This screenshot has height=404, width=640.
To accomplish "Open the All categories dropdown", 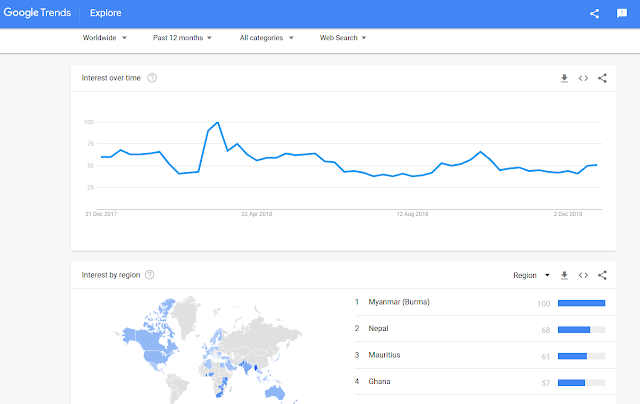I will point(267,38).
